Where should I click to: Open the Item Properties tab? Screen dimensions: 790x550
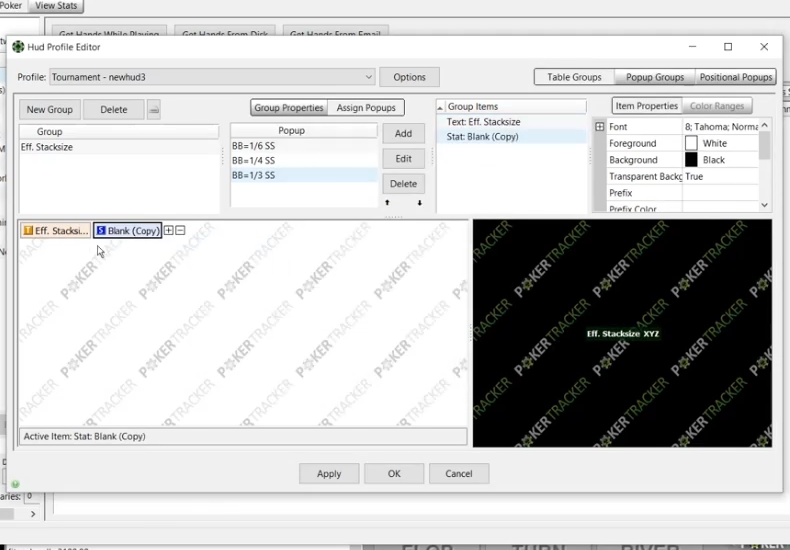(646, 106)
